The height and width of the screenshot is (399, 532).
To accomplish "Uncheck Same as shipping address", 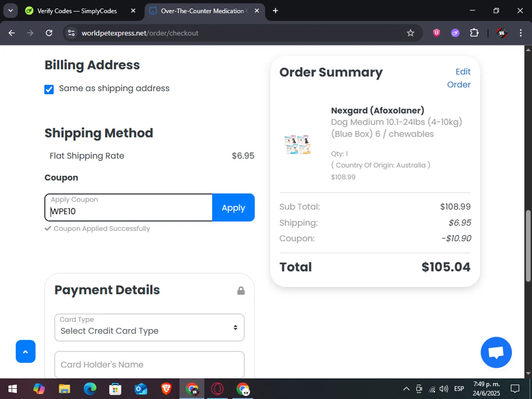I will click(x=49, y=89).
